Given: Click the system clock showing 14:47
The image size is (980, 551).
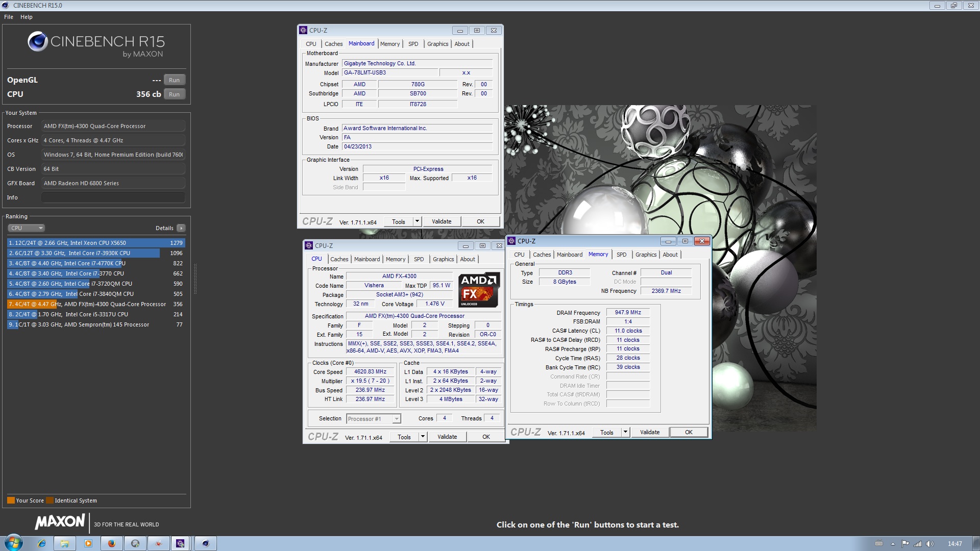Looking at the screenshot, I should (x=954, y=544).
